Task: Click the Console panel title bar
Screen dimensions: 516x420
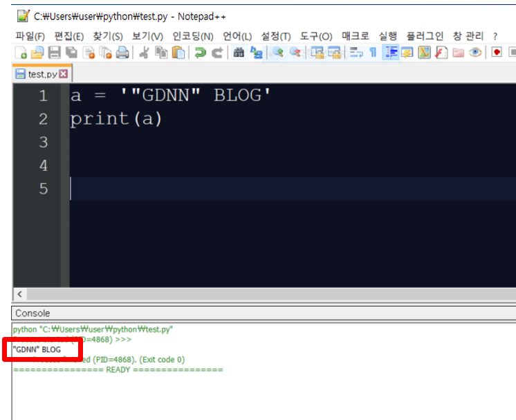Action: pyautogui.click(x=264, y=313)
